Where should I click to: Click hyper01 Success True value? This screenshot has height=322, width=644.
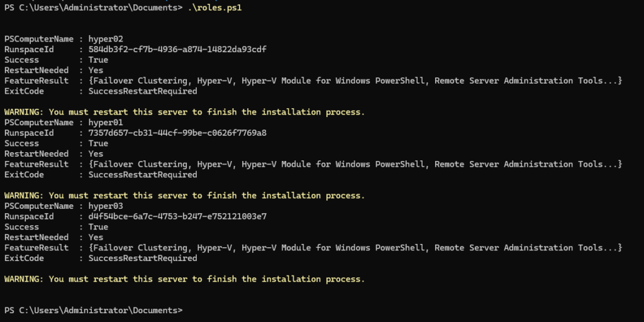pyautogui.click(x=98, y=143)
